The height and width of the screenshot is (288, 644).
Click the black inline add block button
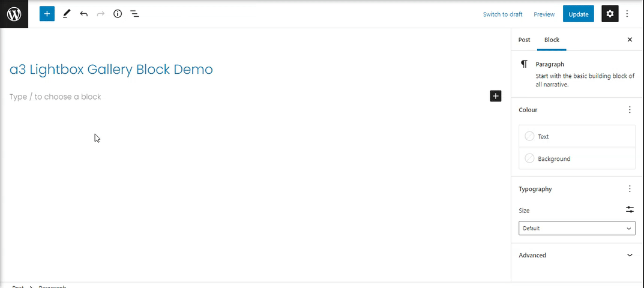(496, 96)
